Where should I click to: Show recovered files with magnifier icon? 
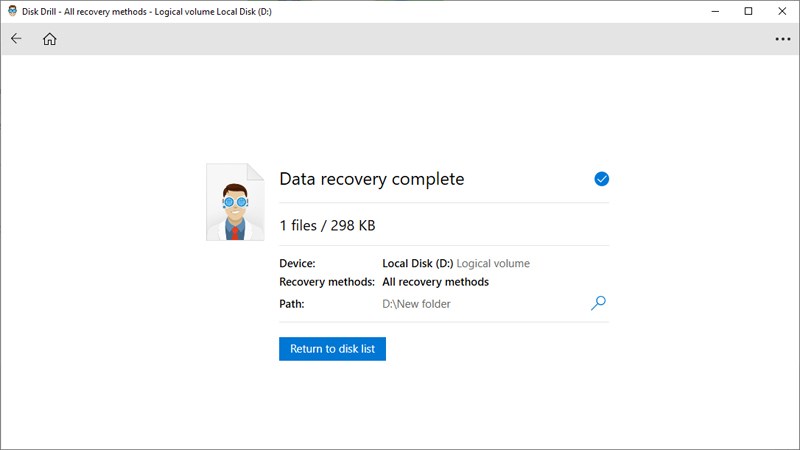(x=598, y=303)
